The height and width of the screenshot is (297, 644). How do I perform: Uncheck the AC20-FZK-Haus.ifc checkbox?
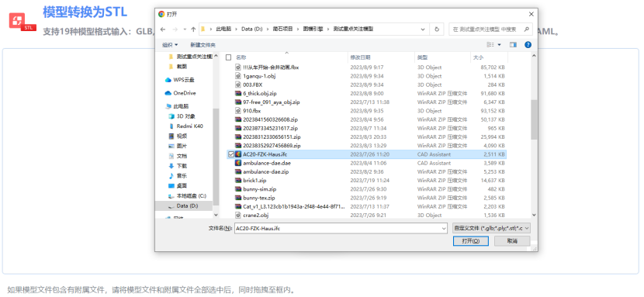[x=230, y=154]
